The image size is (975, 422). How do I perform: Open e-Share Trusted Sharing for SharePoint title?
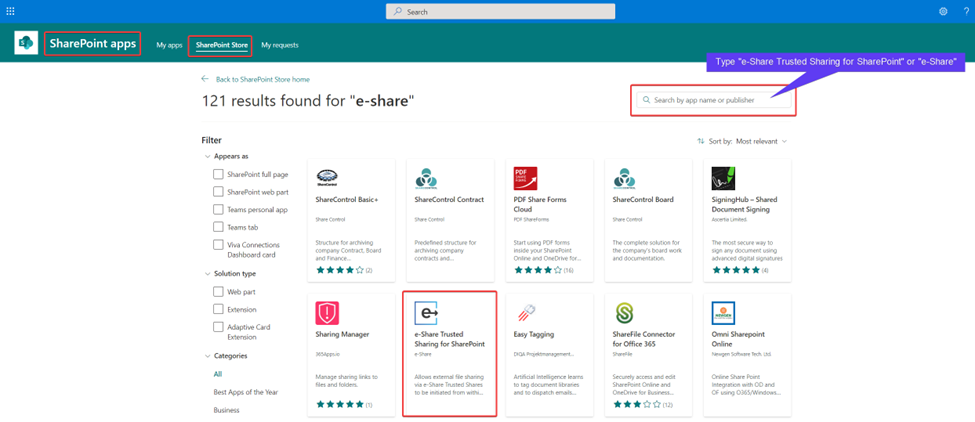pyautogui.click(x=450, y=339)
